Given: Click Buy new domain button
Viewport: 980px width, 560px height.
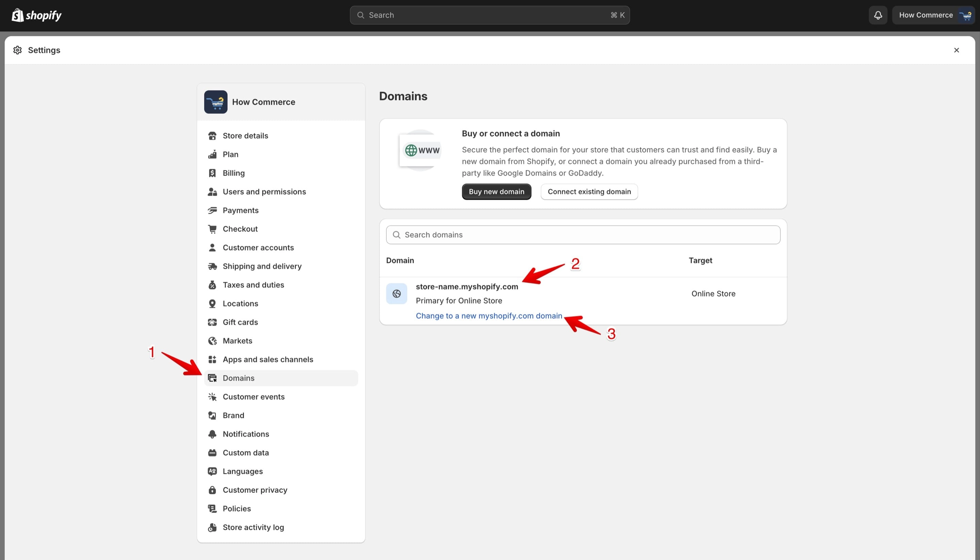Looking at the screenshot, I should [x=496, y=191].
